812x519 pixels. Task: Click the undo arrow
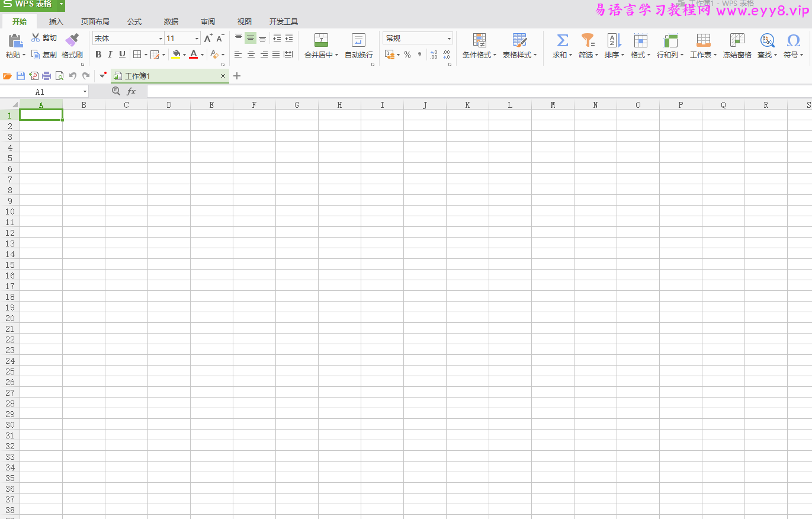tap(73, 76)
